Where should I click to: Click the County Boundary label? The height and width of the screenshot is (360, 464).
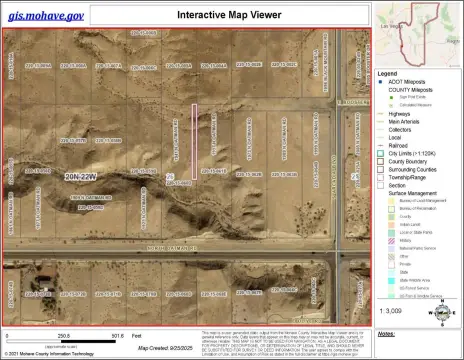[x=408, y=162]
